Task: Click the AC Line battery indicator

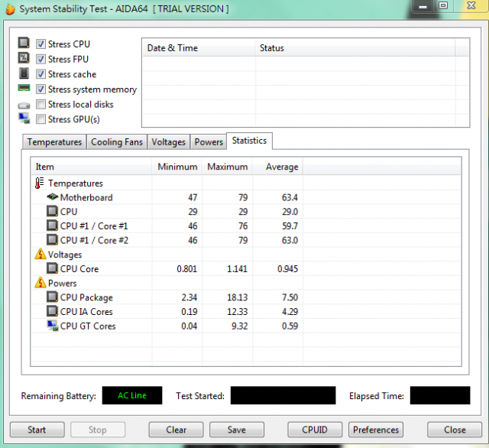Action: (x=132, y=395)
